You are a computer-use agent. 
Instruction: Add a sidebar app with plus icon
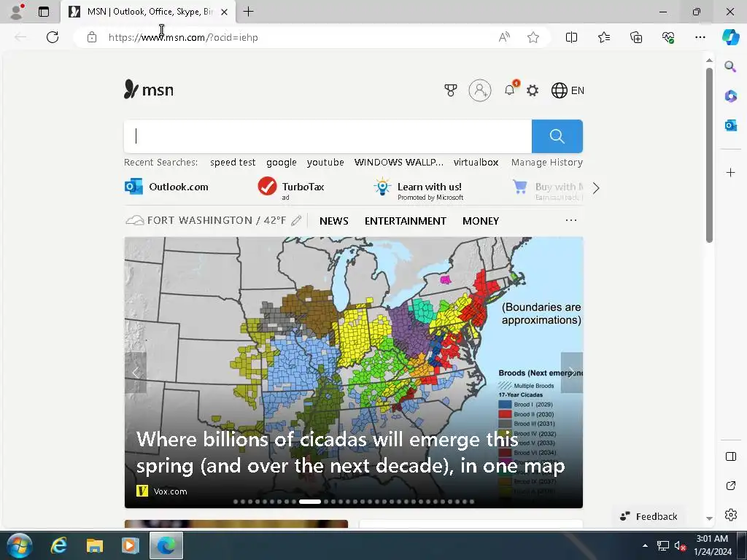click(730, 172)
